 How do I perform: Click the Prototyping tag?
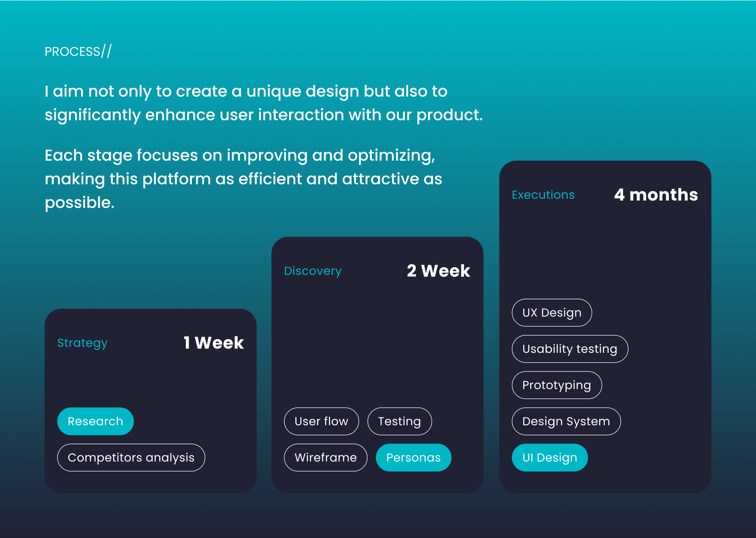556,385
